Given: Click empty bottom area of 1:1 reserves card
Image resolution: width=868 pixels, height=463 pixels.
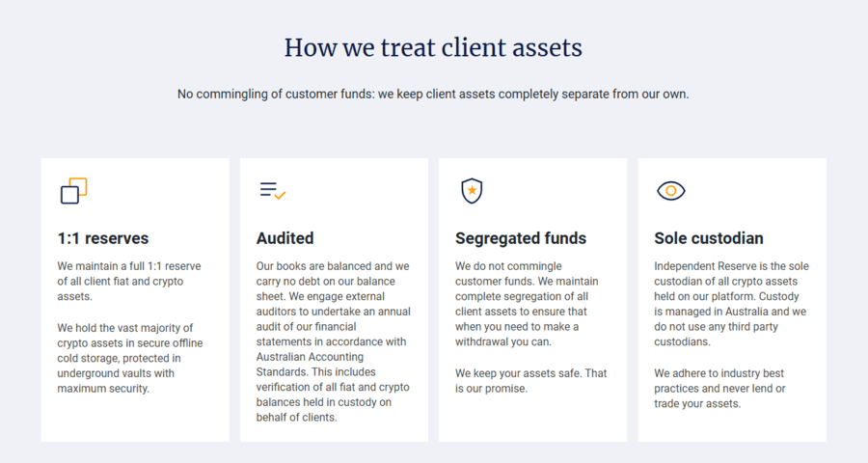Looking at the screenshot, I should [x=134, y=420].
